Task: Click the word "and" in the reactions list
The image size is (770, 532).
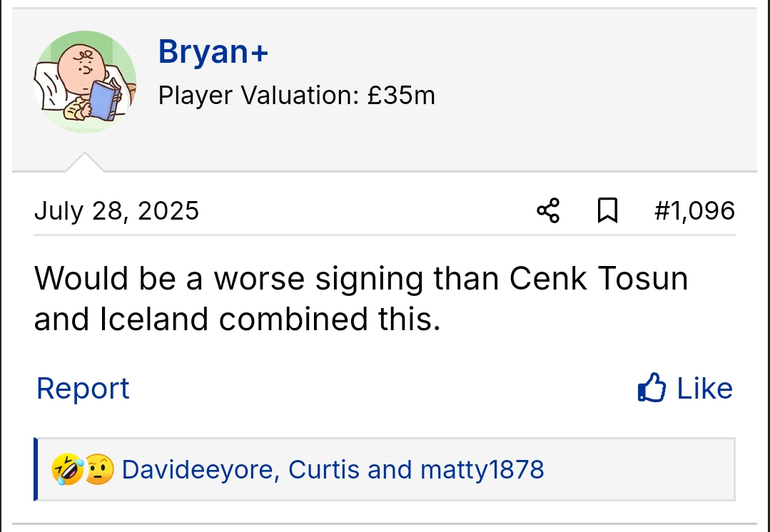Action: 390,470
